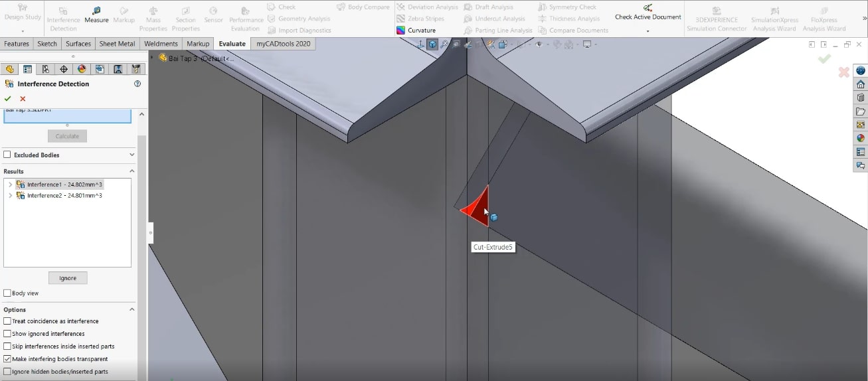Collapse the Options section
Viewport: 868px width, 381px height.
(131, 309)
